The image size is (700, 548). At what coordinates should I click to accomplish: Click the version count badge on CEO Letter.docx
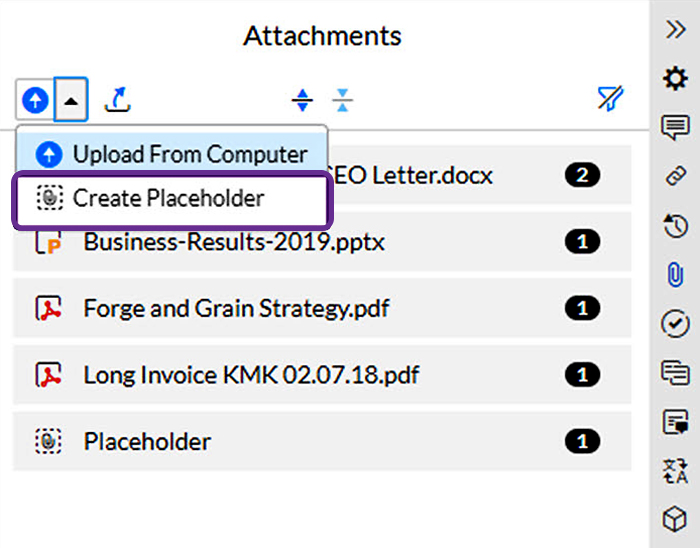(x=582, y=176)
